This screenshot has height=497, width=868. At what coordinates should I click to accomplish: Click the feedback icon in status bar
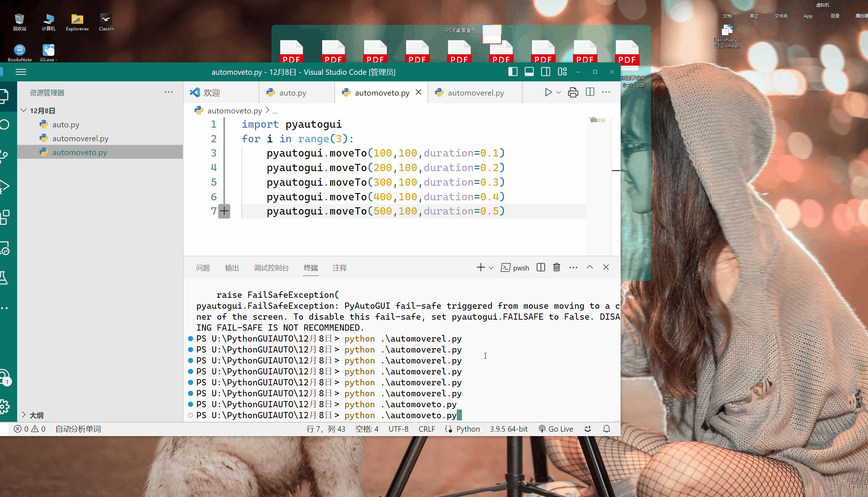click(x=587, y=429)
